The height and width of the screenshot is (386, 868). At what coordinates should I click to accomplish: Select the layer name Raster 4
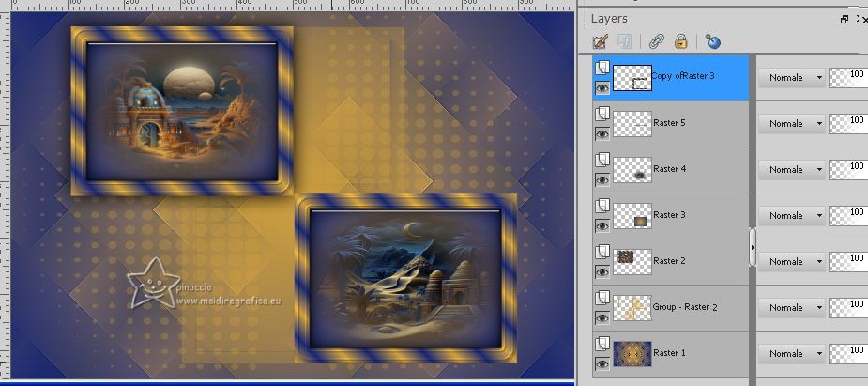pos(669,168)
